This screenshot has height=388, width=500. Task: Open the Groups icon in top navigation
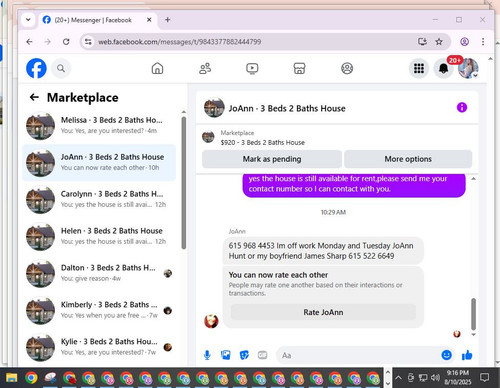[x=347, y=68]
